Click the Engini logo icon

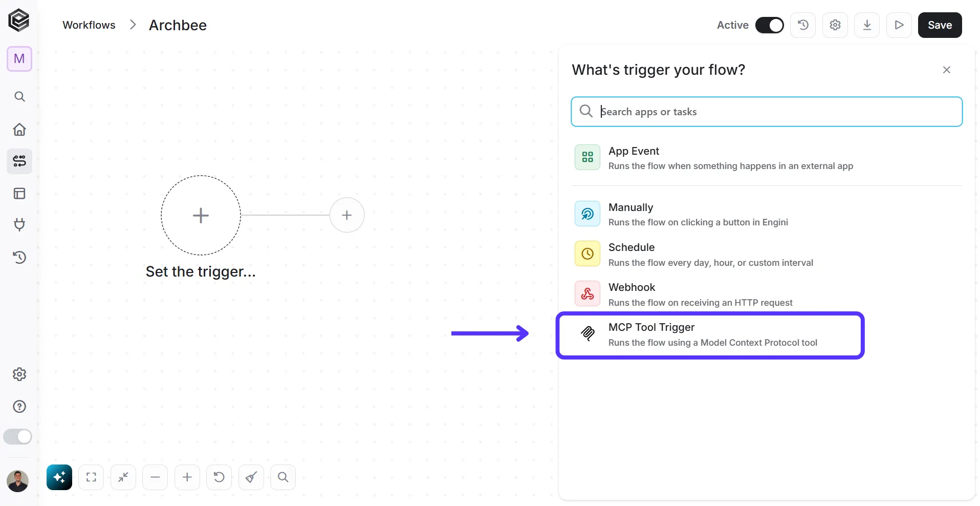click(x=19, y=20)
